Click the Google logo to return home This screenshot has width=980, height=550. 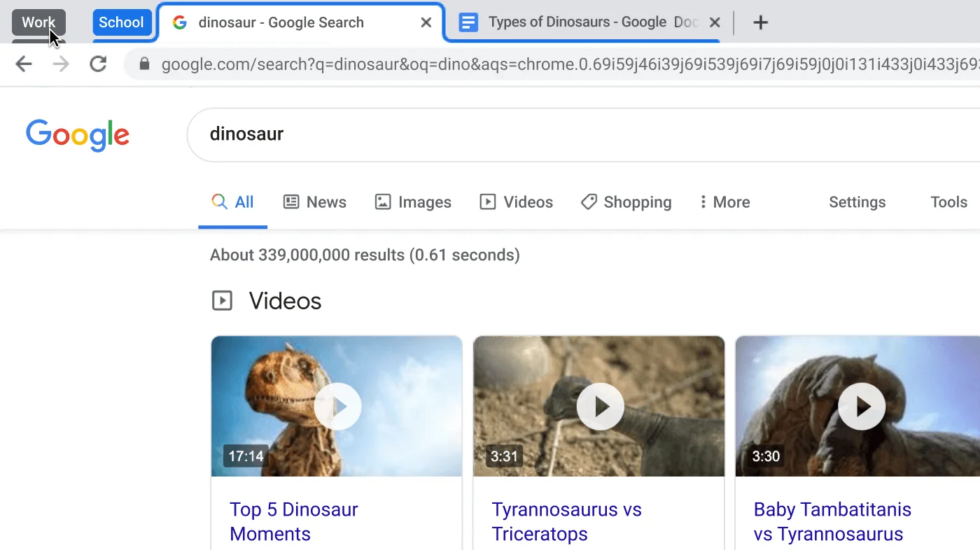pyautogui.click(x=77, y=135)
